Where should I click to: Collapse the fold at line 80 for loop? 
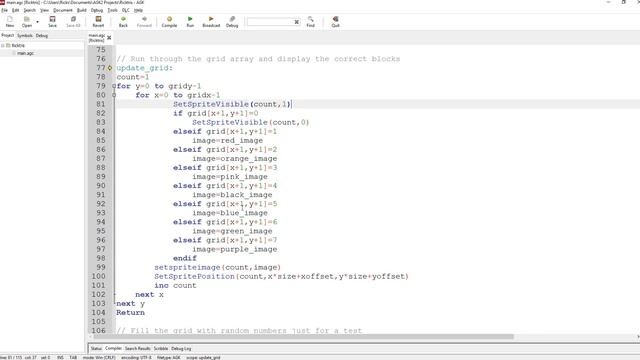(114, 95)
